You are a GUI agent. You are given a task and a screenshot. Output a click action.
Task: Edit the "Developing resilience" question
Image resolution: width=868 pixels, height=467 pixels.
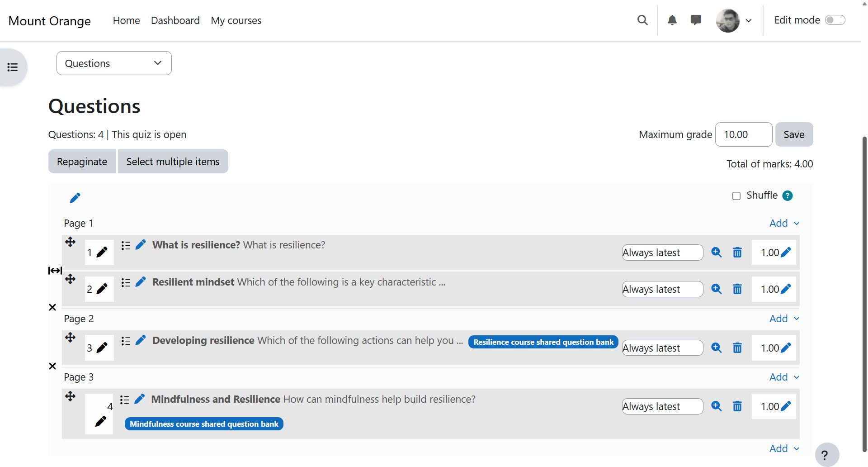coord(141,340)
